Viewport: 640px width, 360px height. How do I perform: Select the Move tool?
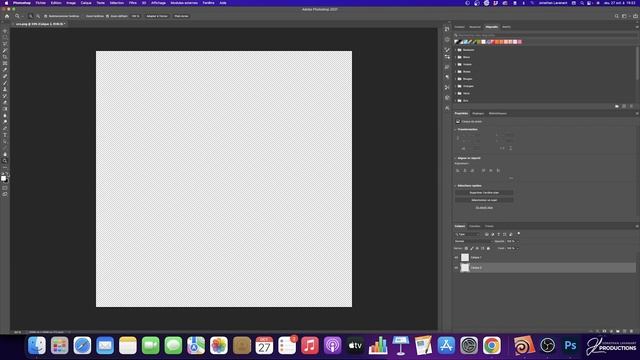click(x=5, y=31)
